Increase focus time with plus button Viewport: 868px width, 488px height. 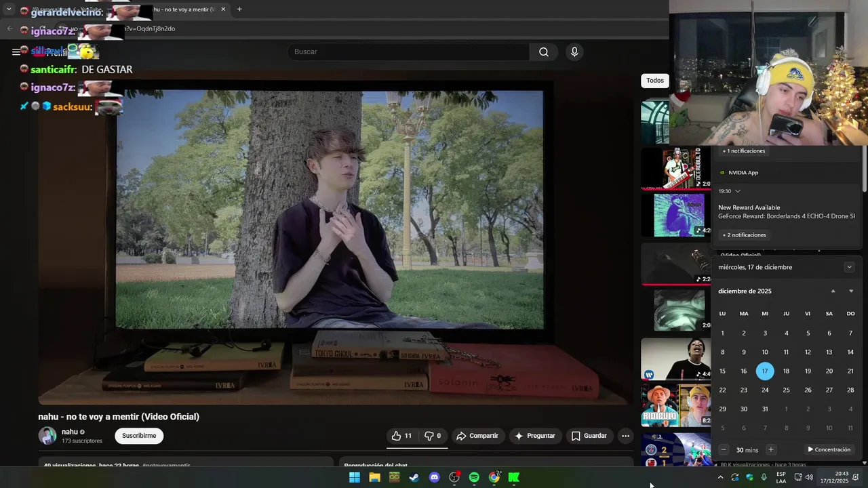tap(770, 449)
